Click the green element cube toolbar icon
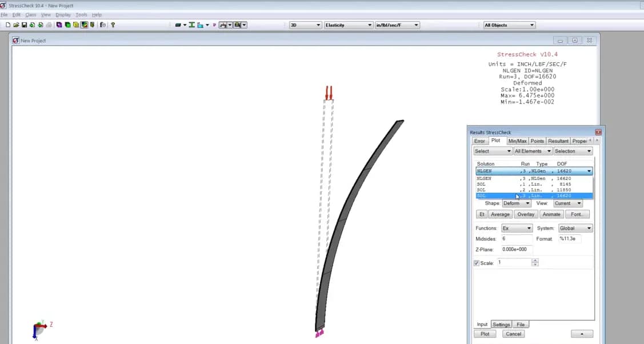644x344 pixels. pos(67,25)
